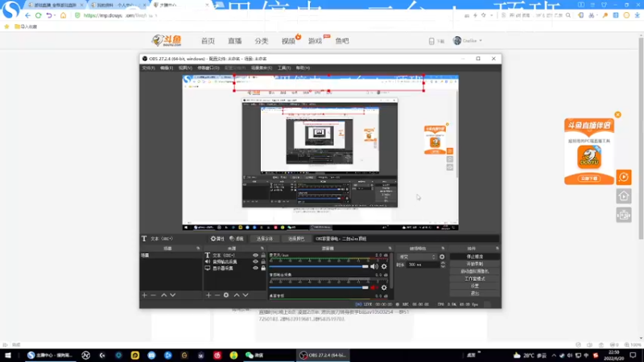The width and height of the screenshot is (644, 362).
Task: Open Windows Start menu
Action: coord(8,356)
